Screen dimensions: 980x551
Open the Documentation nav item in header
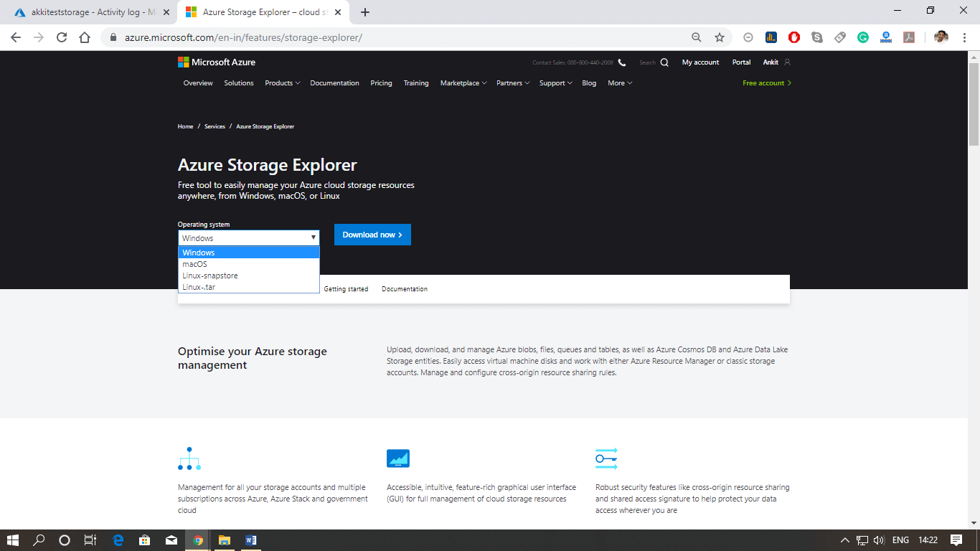(x=334, y=83)
